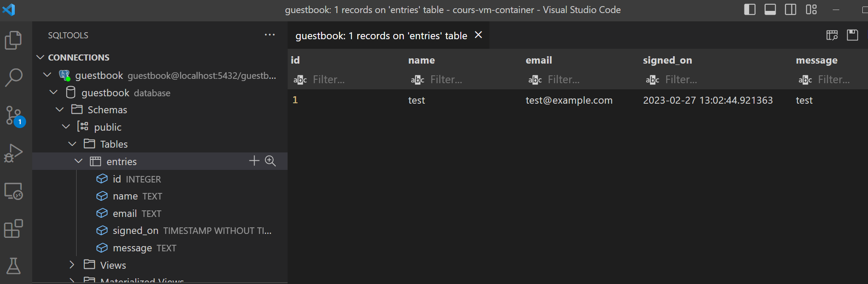
Task: Open the Explorer view in activity bar
Action: (x=13, y=40)
